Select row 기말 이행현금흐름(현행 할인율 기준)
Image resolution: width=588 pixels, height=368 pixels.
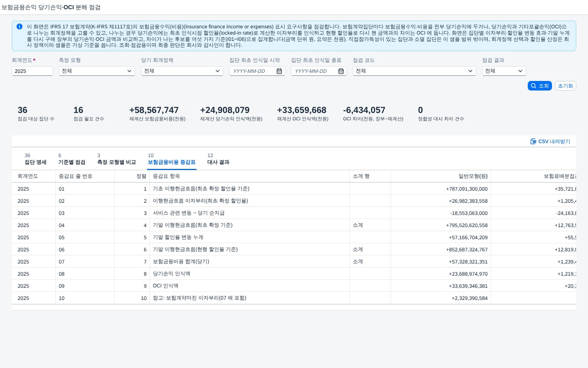[294, 250]
